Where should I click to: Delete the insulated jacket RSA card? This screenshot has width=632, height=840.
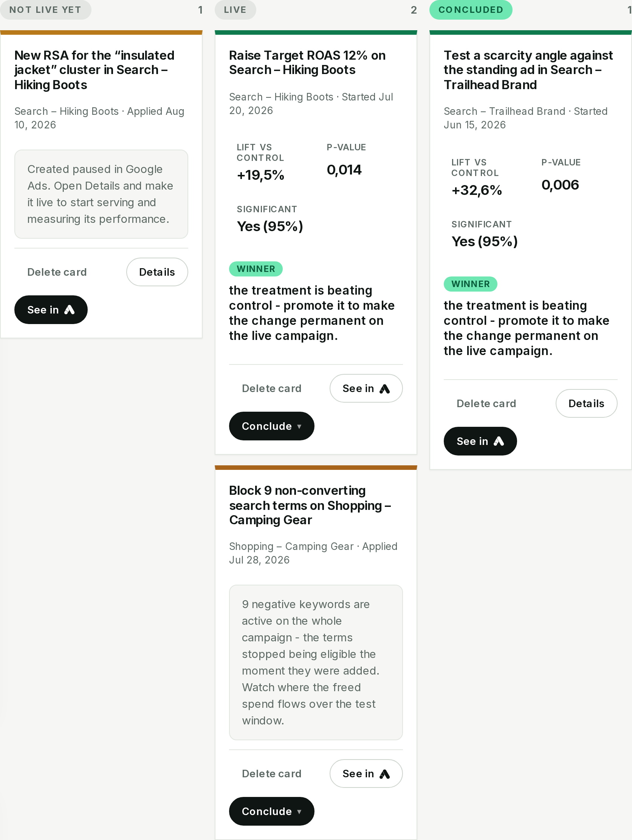[57, 272]
